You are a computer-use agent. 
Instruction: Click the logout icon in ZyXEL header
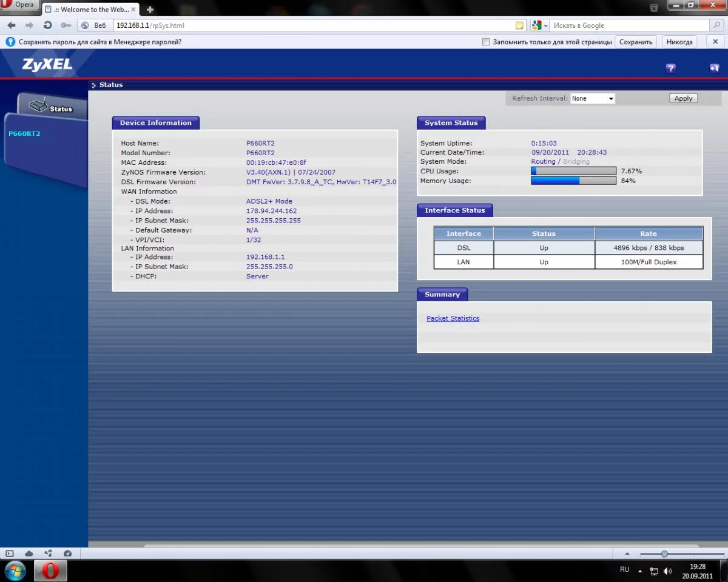[714, 69]
